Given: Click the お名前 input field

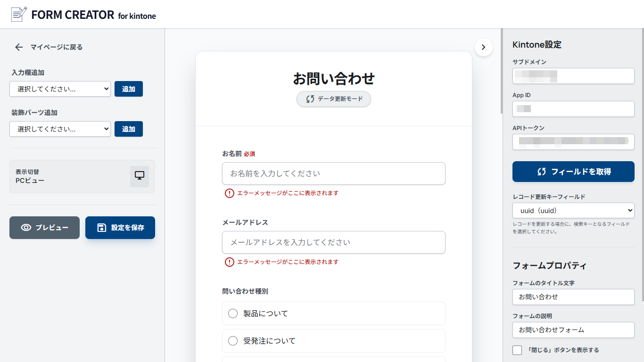Looking at the screenshot, I should tap(334, 173).
